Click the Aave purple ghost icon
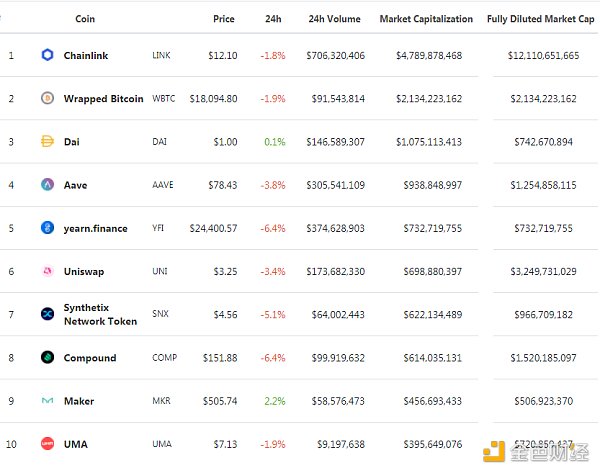The height and width of the screenshot is (473, 600). [47, 185]
